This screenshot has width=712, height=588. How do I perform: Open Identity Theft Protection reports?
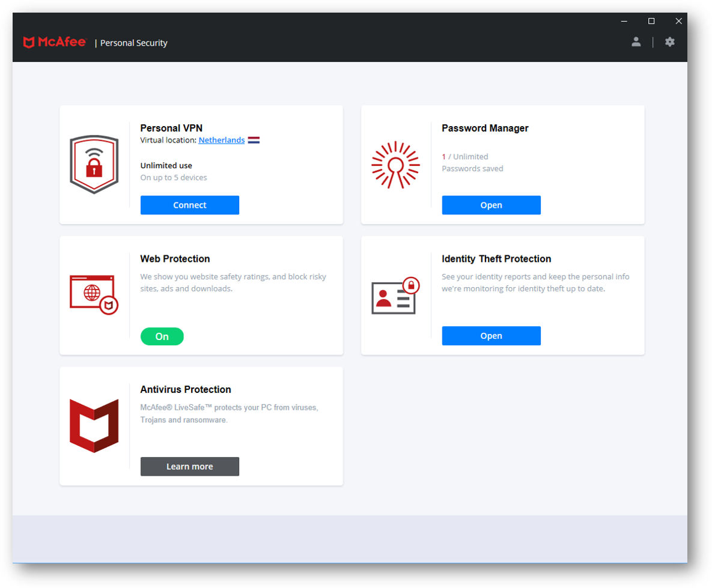pos(491,336)
